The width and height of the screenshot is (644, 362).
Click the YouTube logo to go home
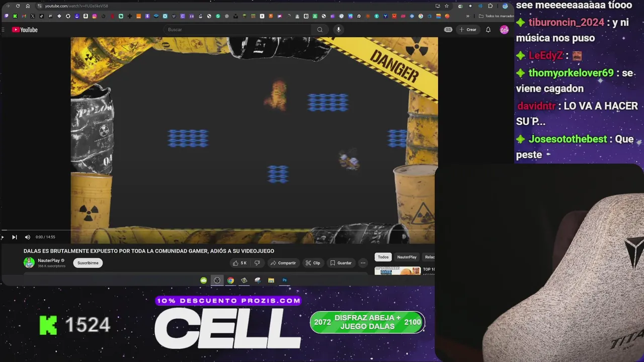click(25, 30)
